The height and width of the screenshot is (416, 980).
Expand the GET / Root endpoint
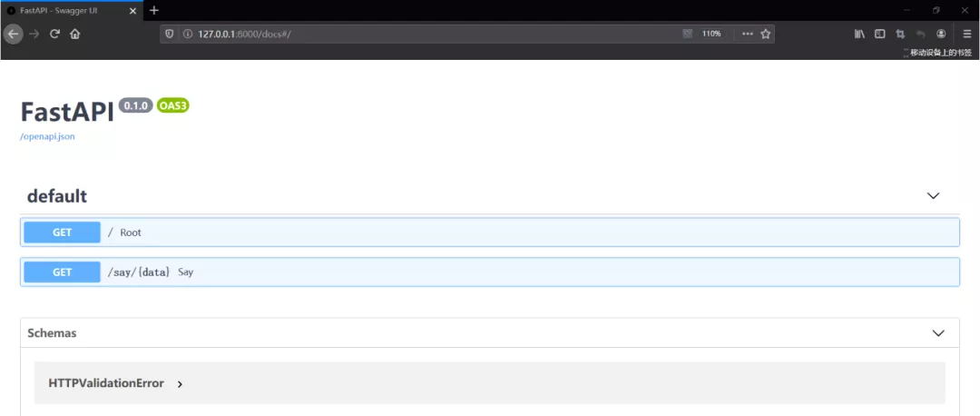coord(490,233)
